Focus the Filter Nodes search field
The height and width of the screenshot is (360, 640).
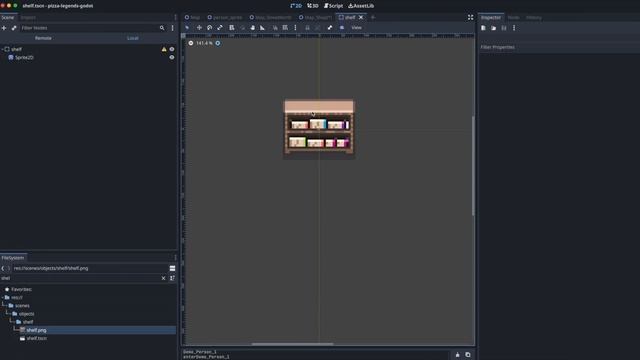89,28
